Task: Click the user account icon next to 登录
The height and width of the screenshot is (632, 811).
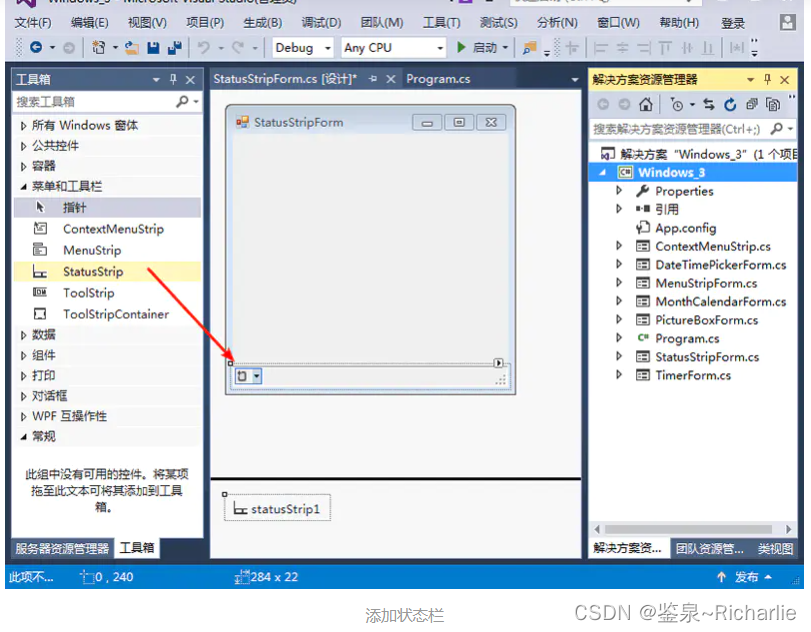Action: pyautogui.click(x=787, y=22)
